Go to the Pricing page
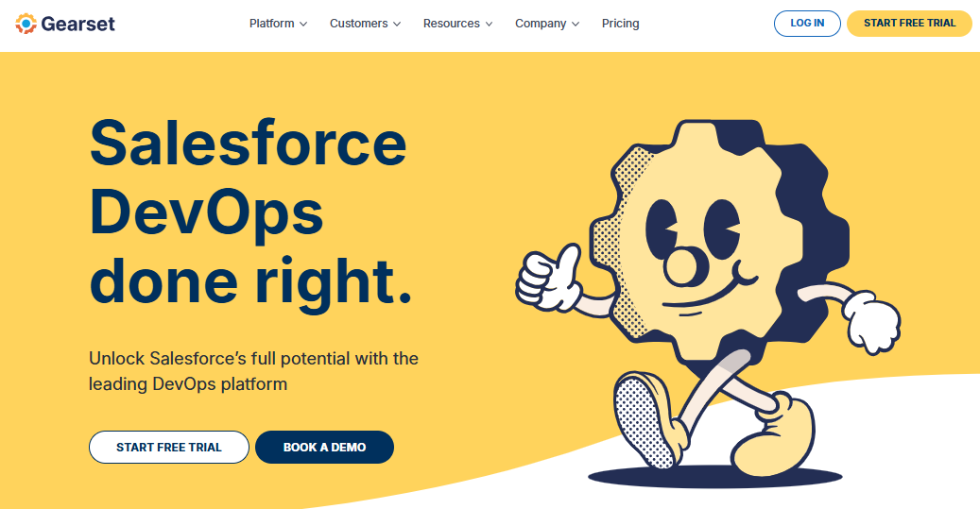Image resolution: width=980 pixels, height=509 pixels. [621, 24]
